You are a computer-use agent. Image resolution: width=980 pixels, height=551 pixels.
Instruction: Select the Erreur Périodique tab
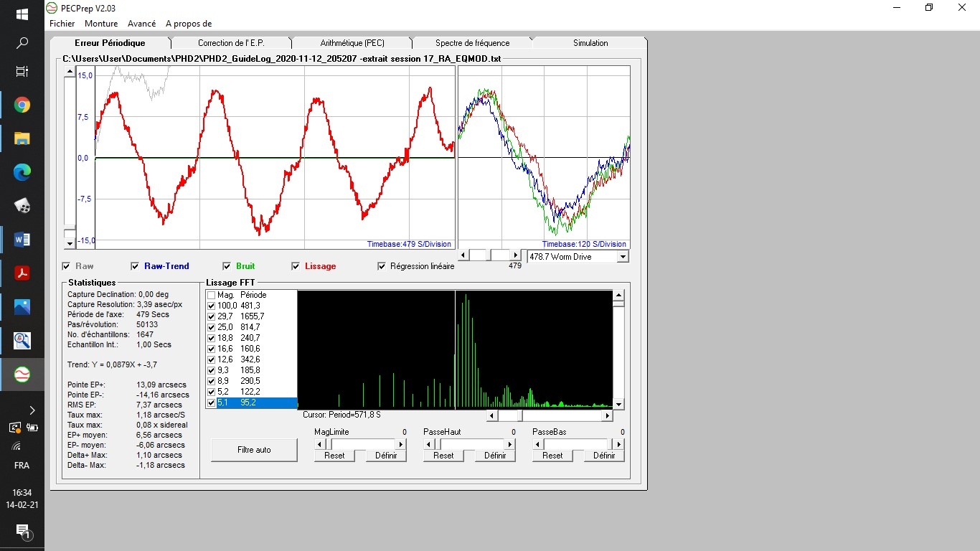(x=110, y=43)
